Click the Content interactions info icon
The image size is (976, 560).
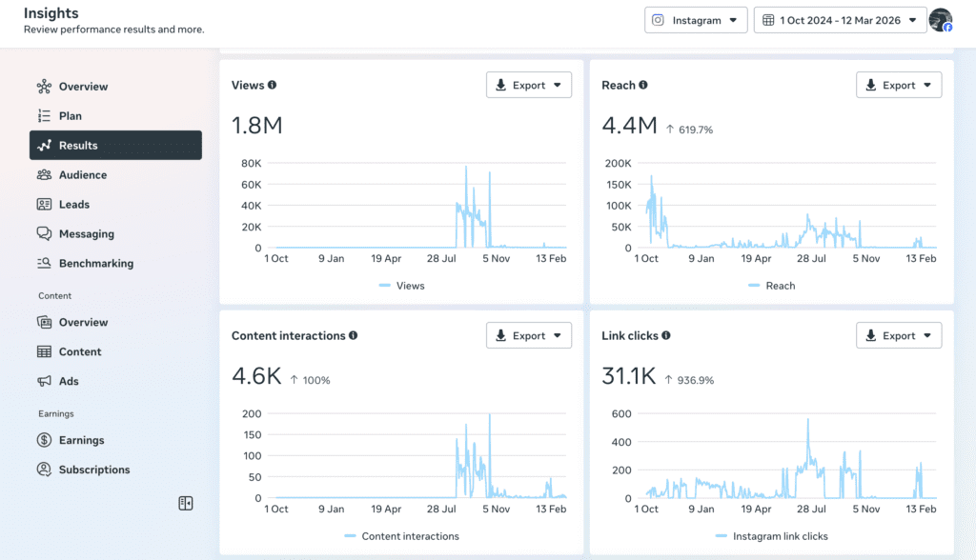click(354, 336)
